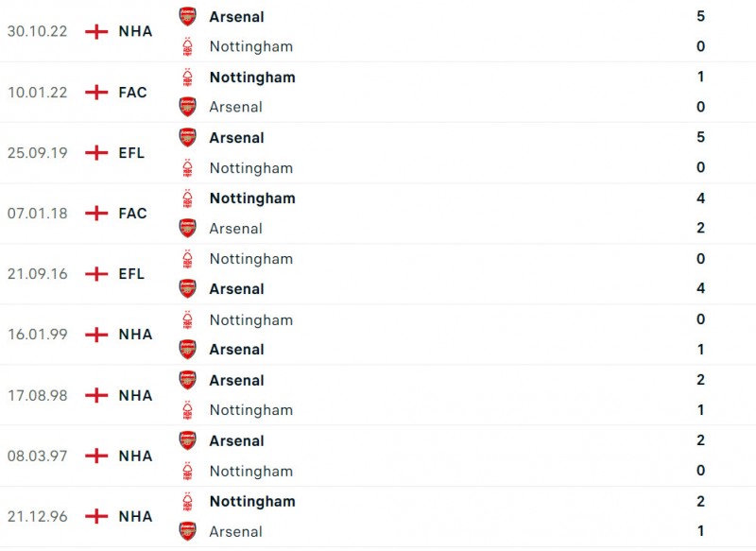Click the 21.12.96 match date
Image resolution: width=756 pixels, height=551 pixels.
tap(37, 516)
